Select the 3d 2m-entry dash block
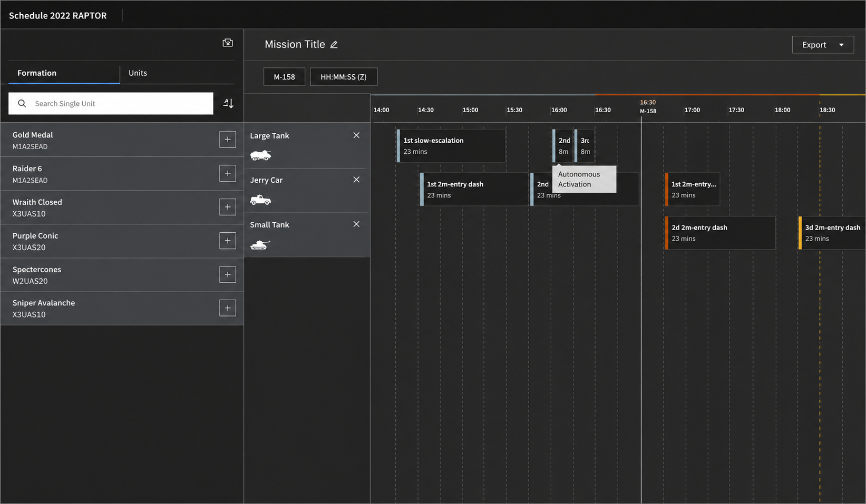The height and width of the screenshot is (504, 866). pos(832,233)
